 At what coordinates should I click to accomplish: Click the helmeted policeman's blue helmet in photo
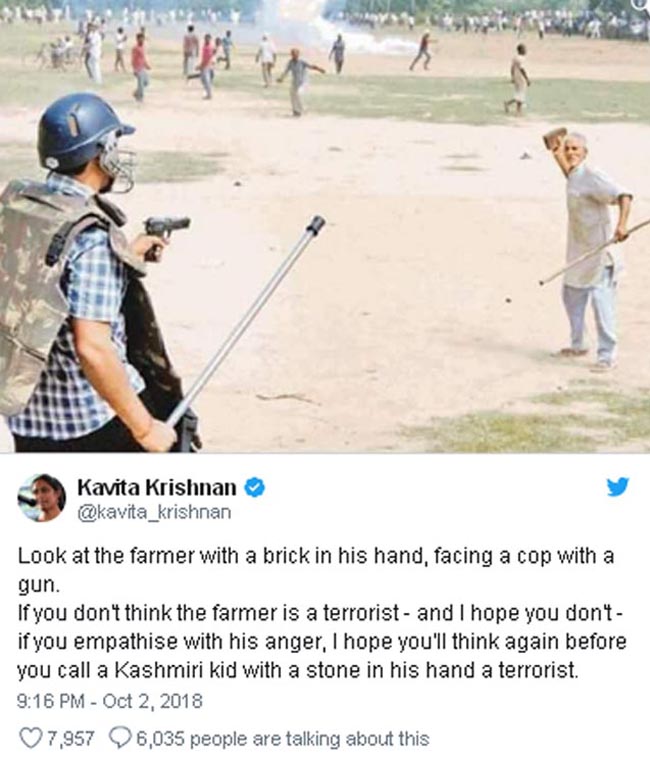click(81, 131)
